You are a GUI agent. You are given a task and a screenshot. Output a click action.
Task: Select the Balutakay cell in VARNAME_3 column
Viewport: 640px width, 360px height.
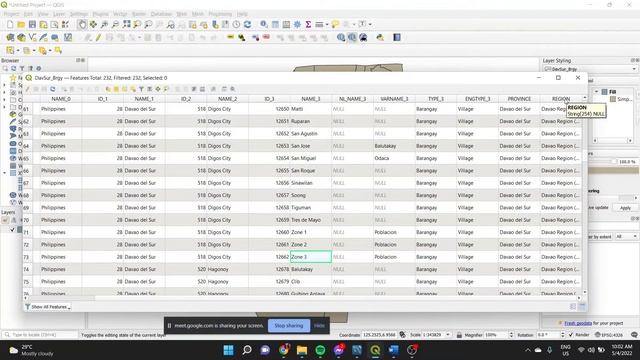coord(394,146)
